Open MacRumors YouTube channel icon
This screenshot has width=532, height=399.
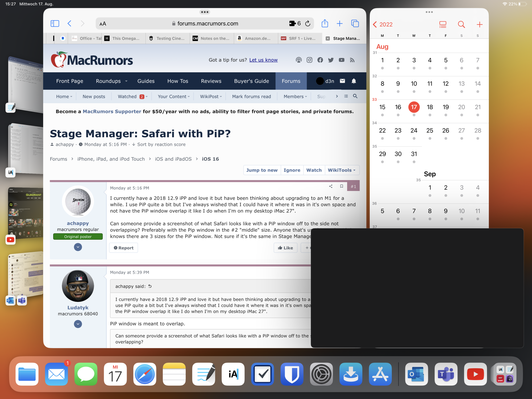[x=342, y=60]
